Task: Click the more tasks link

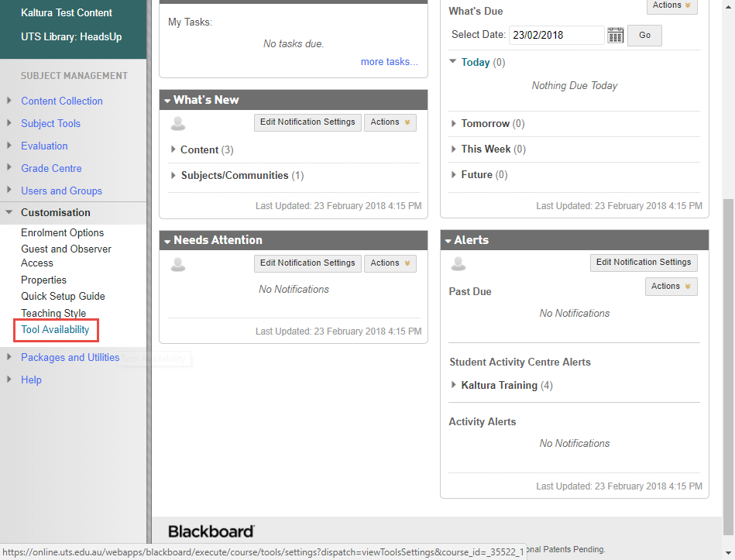Action: pyautogui.click(x=389, y=62)
